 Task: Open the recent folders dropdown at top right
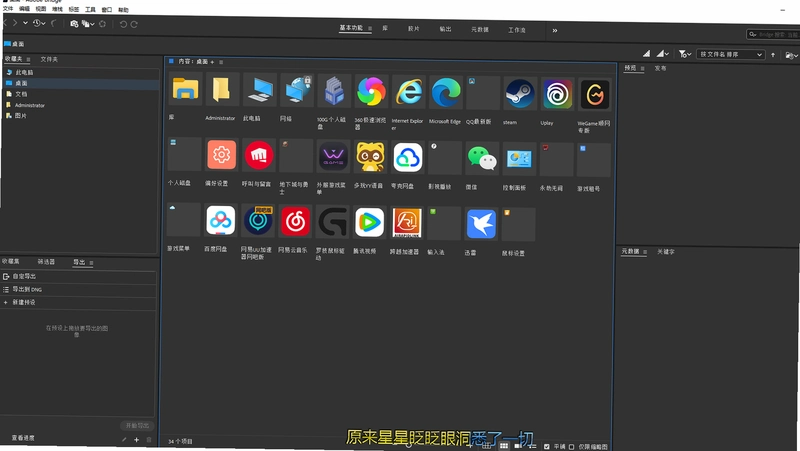791,55
